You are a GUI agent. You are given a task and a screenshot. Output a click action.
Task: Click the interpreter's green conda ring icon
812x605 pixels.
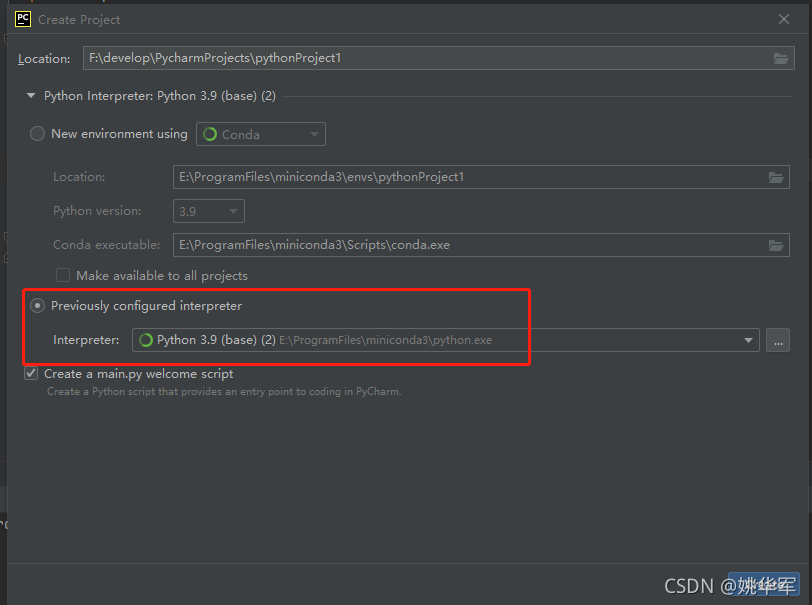coord(146,340)
